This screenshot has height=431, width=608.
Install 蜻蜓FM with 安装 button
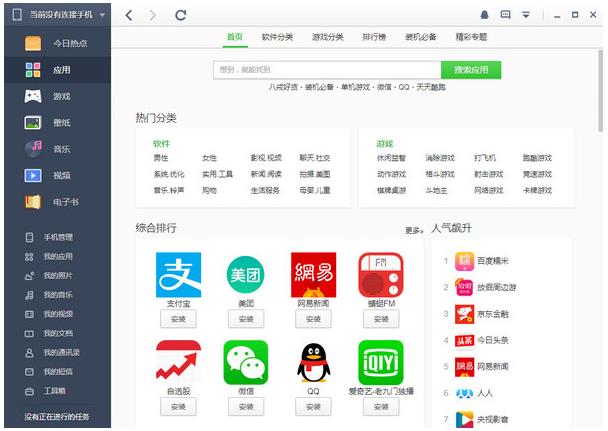click(x=381, y=319)
